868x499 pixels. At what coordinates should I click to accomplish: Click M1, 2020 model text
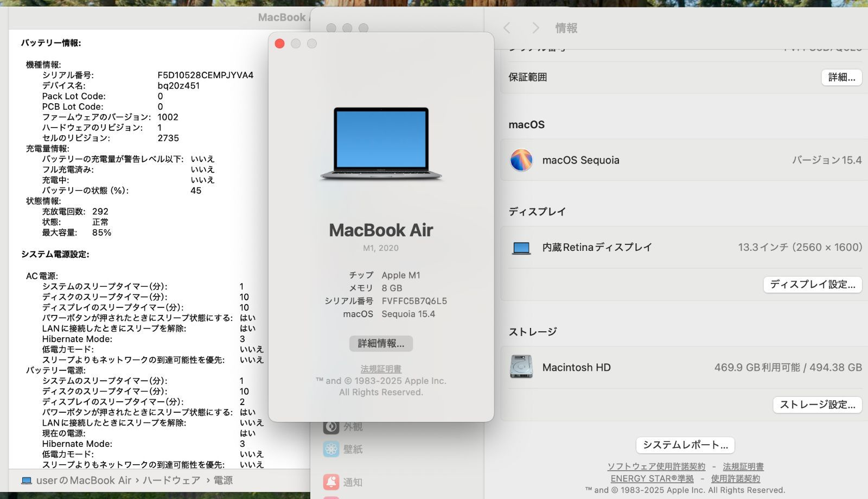[381, 248]
